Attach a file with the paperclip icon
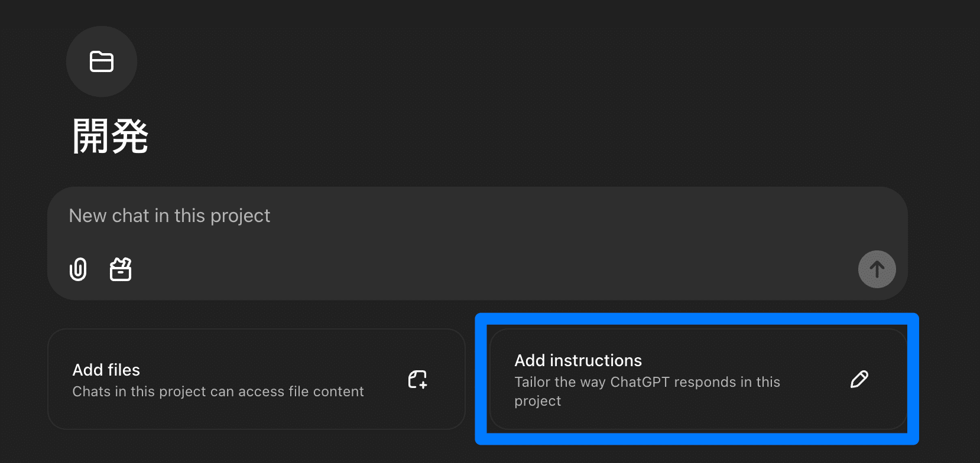The width and height of the screenshot is (980, 463). (78, 269)
